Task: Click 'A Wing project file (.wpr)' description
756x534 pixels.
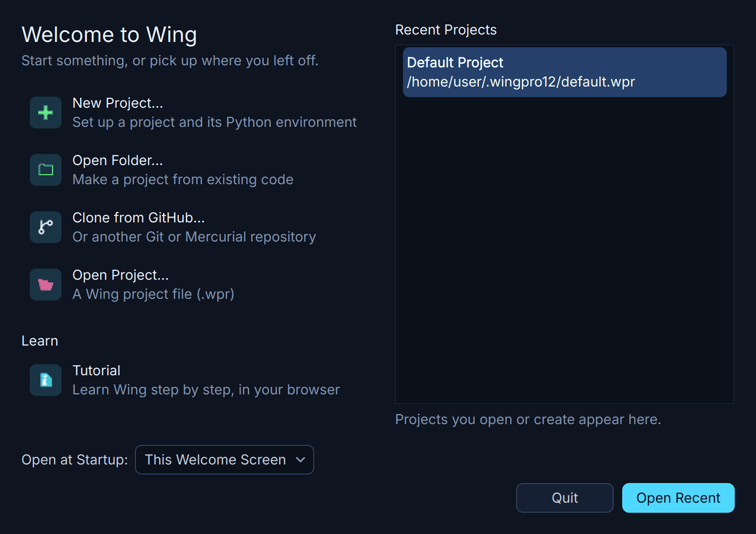Action: [x=153, y=294]
